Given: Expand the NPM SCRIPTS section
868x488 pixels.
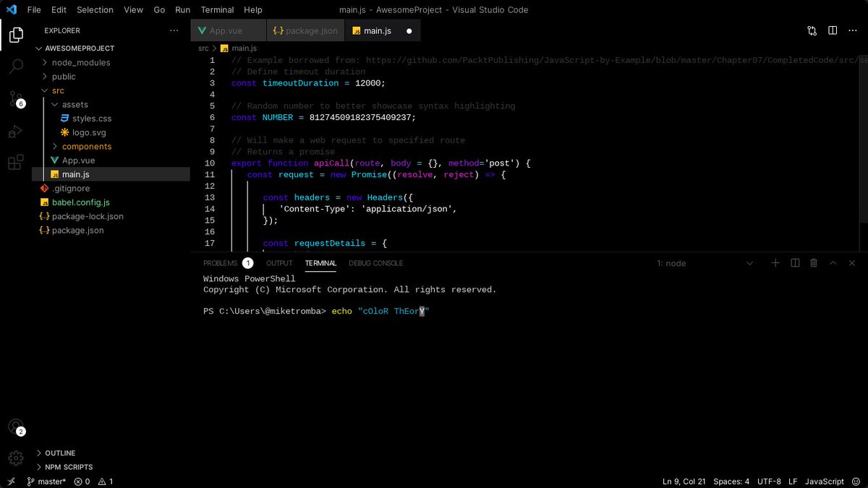Looking at the screenshot, I should [x=64, y=467].
